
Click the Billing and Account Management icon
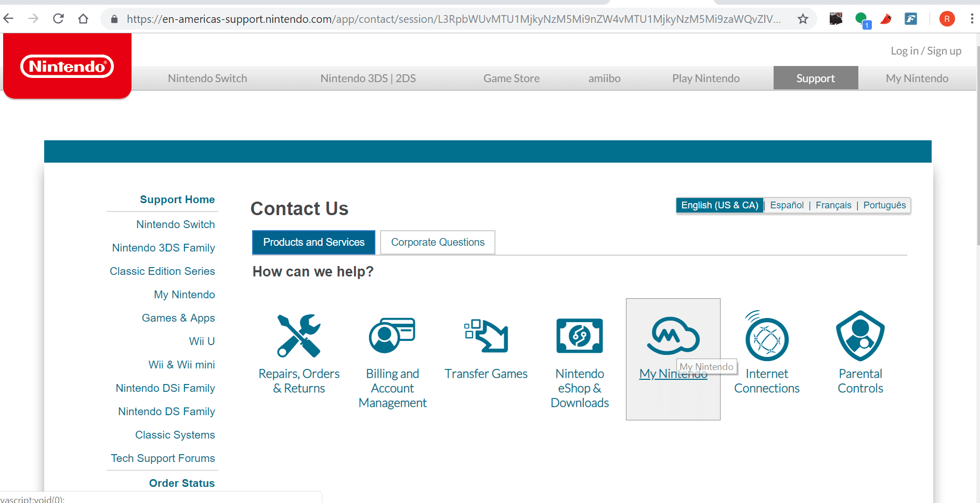392,336
